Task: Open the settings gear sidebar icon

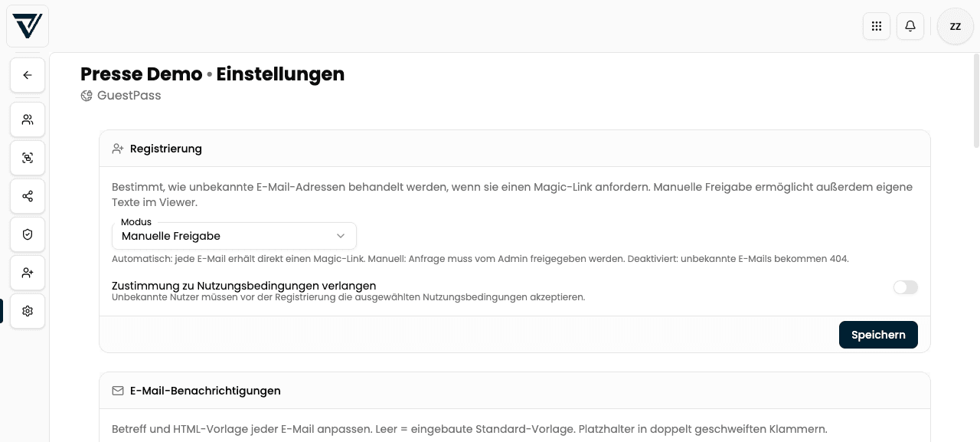Action: pos(28,311)
